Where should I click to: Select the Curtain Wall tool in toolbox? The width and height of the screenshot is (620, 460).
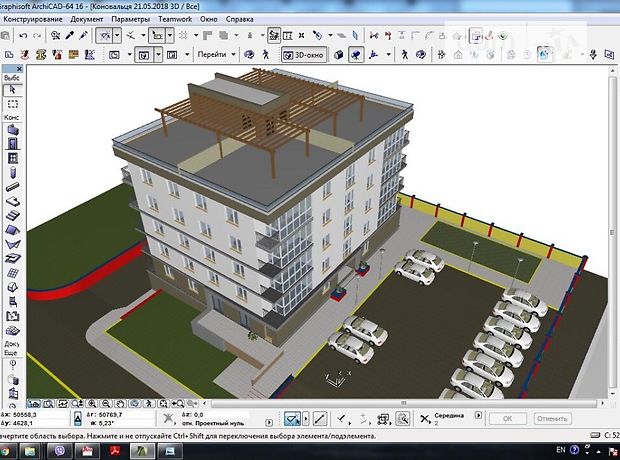coord(13,273)
